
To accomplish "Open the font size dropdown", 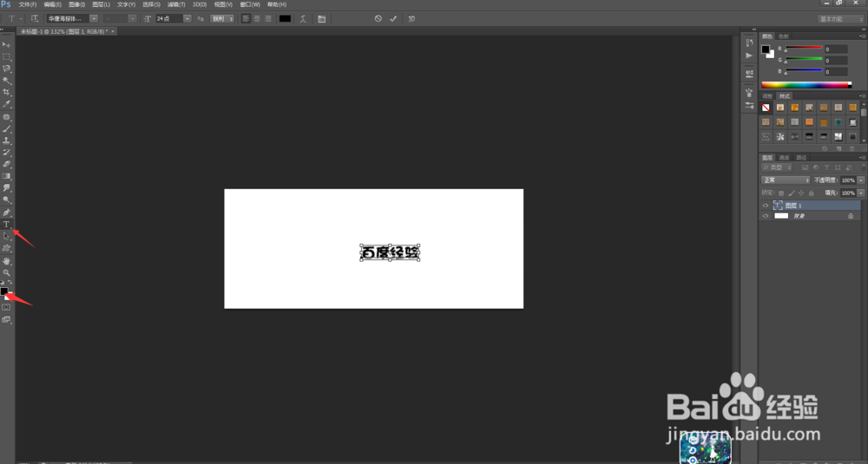I will coord(187,19).
